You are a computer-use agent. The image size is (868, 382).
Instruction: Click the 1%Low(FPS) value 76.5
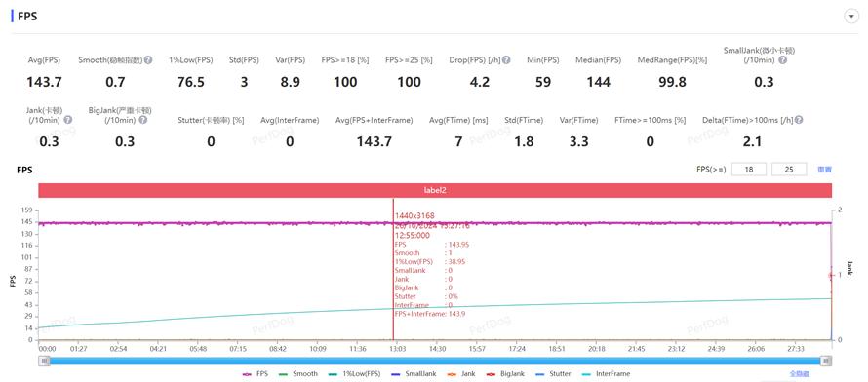(191, 83)
